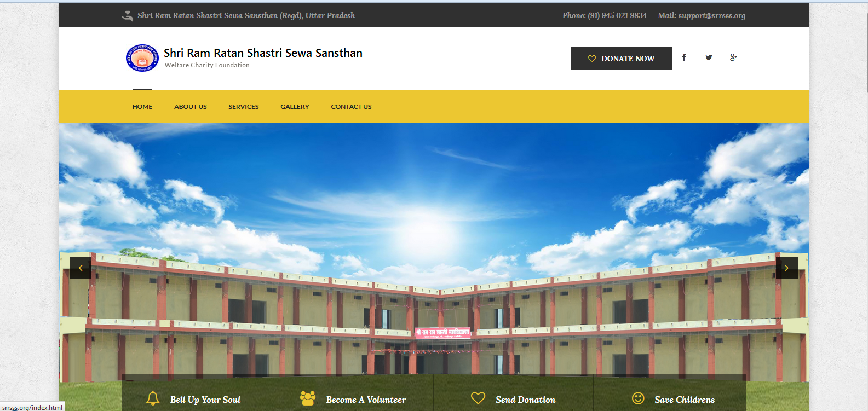Click the srrsss.org/index.html status bar URL
868x411 pixels.
[32, 407]
